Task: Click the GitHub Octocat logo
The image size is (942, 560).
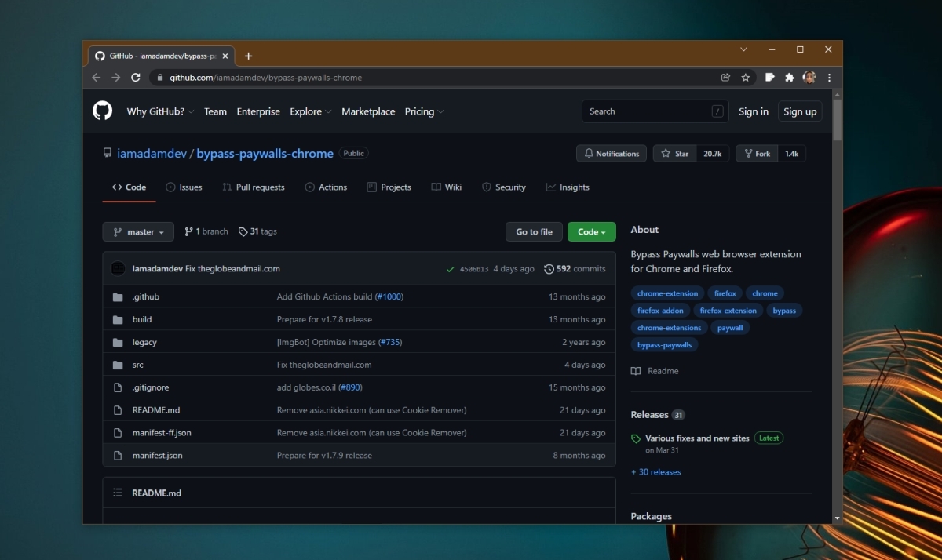Action: tap(103, 111)
